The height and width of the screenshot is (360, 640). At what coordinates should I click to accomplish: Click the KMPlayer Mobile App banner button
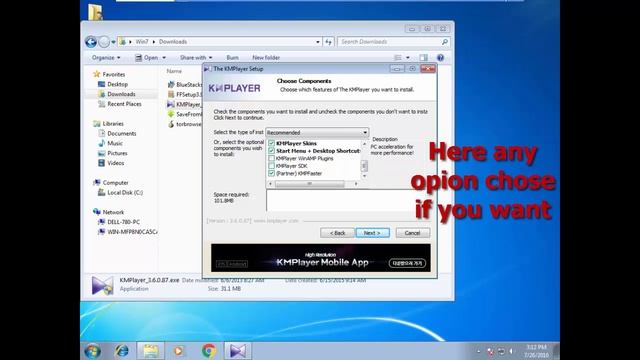tap(407, 263)
